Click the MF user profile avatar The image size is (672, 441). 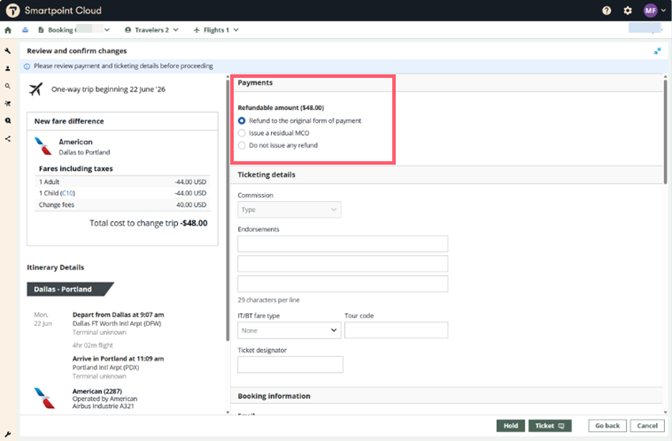[x=650, y=10]
